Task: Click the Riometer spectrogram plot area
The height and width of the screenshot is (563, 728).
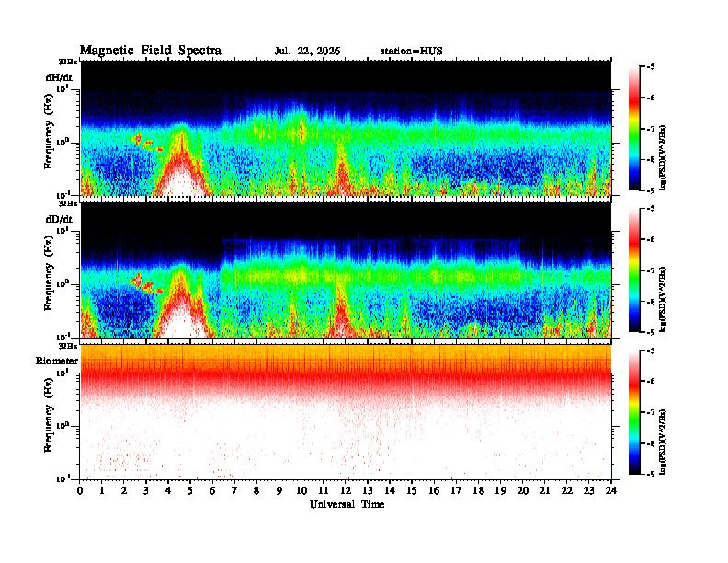Action: tap(346, 412)
